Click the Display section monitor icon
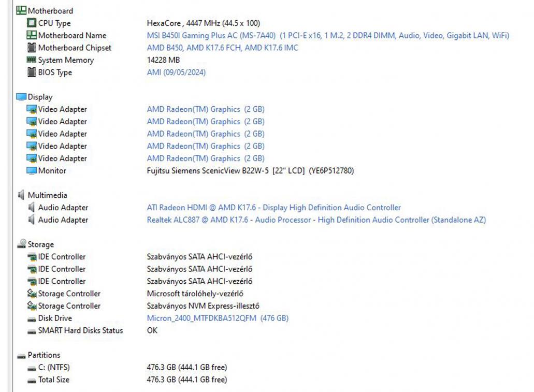Screen dimensions: 534x392 [21, 97]
